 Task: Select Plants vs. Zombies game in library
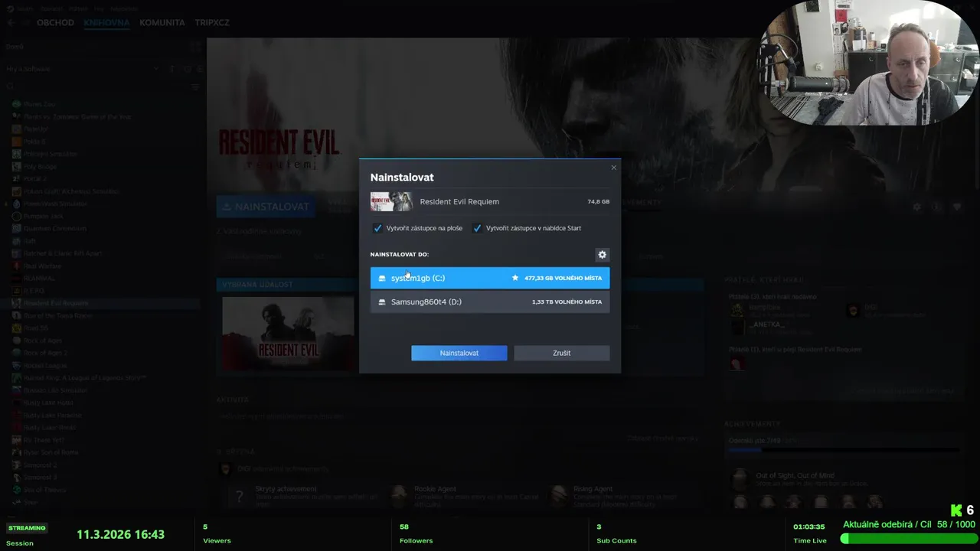pyautogui.click(x=77, y=116)
